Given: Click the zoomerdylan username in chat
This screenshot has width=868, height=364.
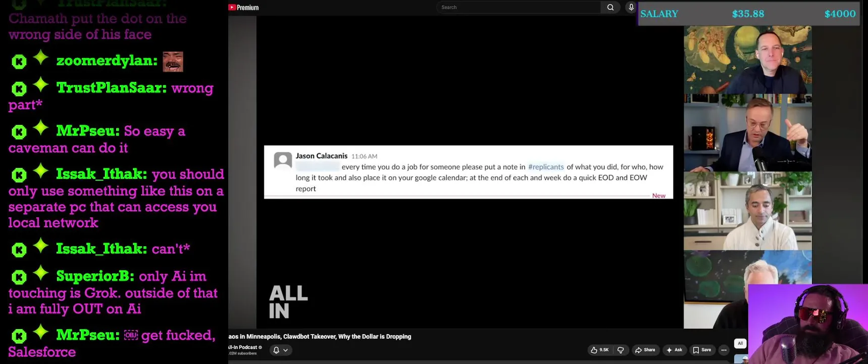Looking at the screenshot, I should tap(107, 61).
